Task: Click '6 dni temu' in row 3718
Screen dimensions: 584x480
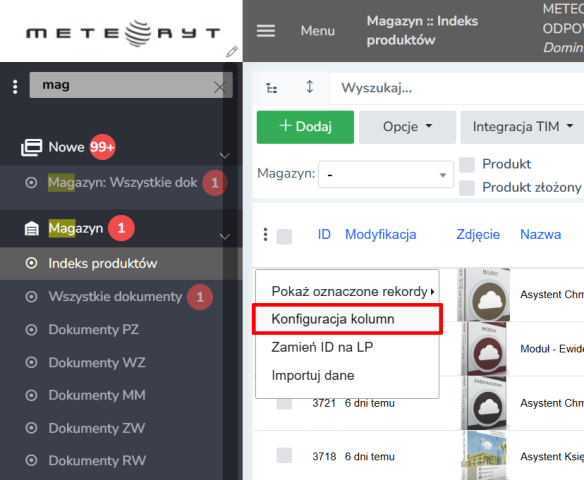Action: click(369, 457)
